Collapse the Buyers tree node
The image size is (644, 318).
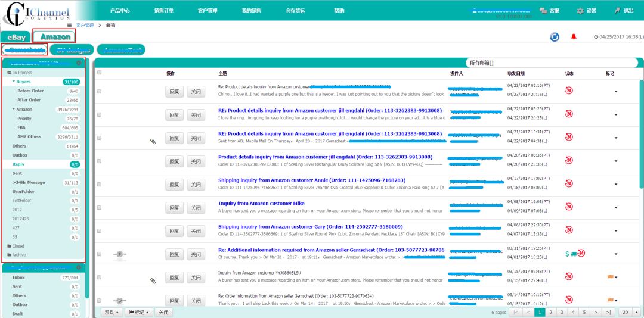pos(14,82)
